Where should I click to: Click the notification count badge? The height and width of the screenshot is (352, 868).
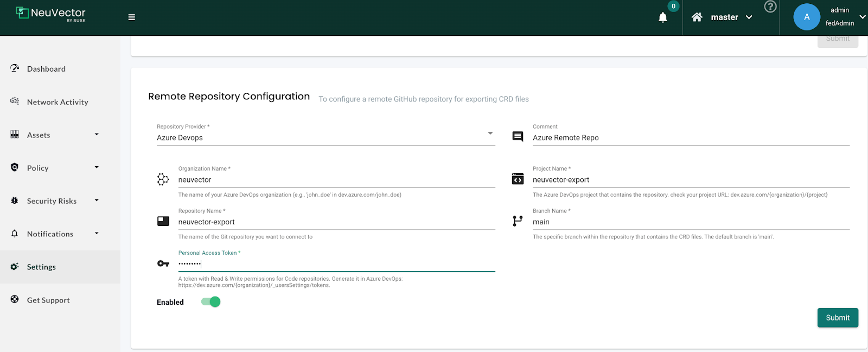673,7
